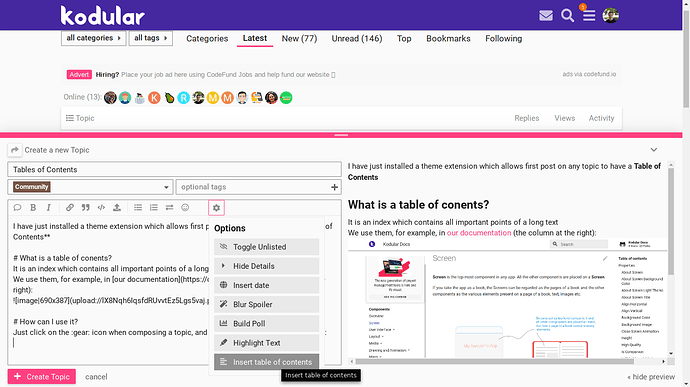Sort topics by Replies column
This screenshot has height=387, width=690.
(x=527, y=118)
